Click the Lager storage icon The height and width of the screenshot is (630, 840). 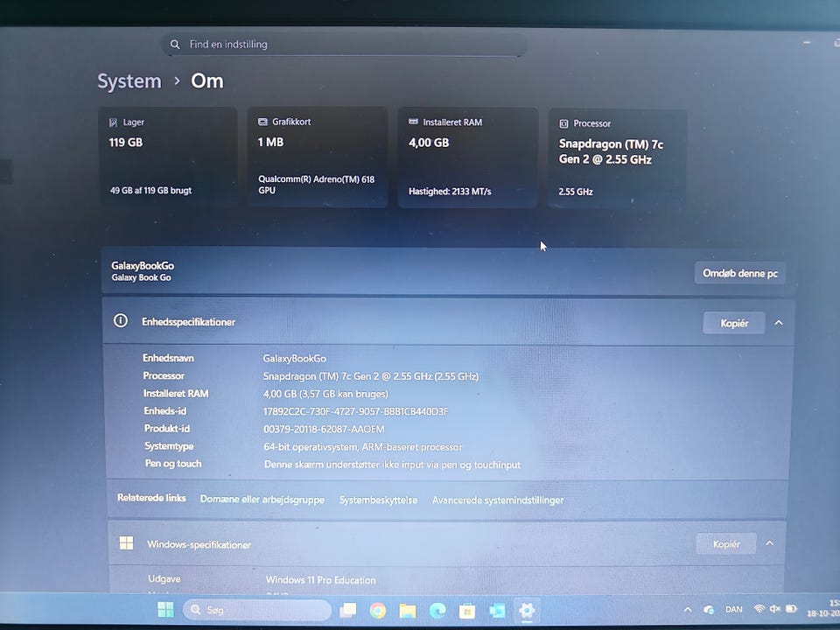tap(113, 122)
